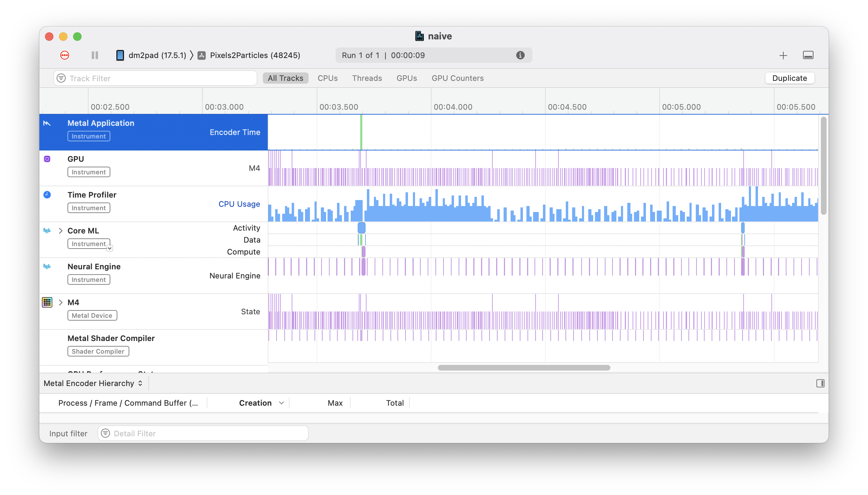This screenshot has width=868, height=495.
Task: Click the M4 Metal Device grid icon
Action: [47, 302]
